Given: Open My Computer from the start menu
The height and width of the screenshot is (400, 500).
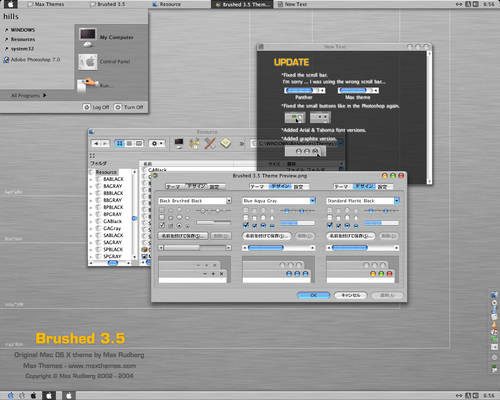Looking at the screenshot, I should 106,37.
